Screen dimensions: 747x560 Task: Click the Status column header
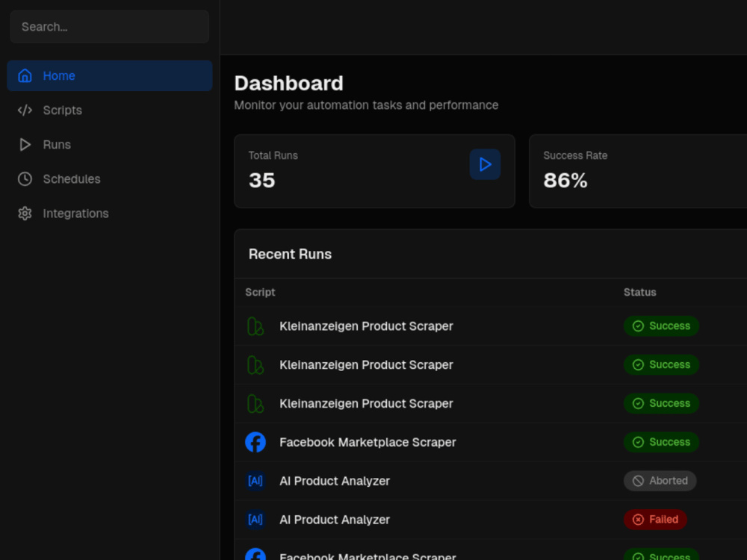640,293
